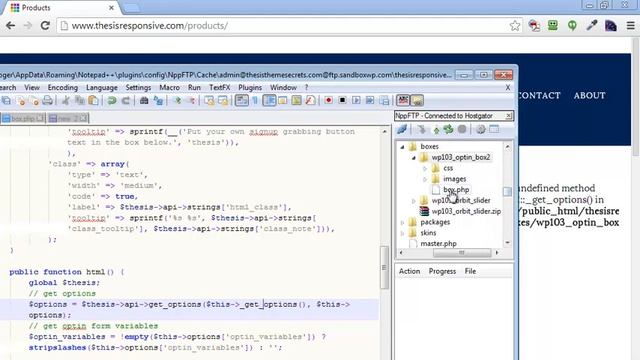The width and height of the screenshot is (640, 360).
Task: Open the Settings menu
Action: (138, 87)
